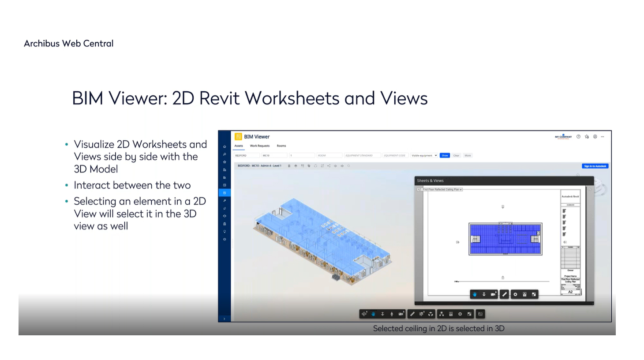Start First Person walk mode
644x360 pixels.
392,314
